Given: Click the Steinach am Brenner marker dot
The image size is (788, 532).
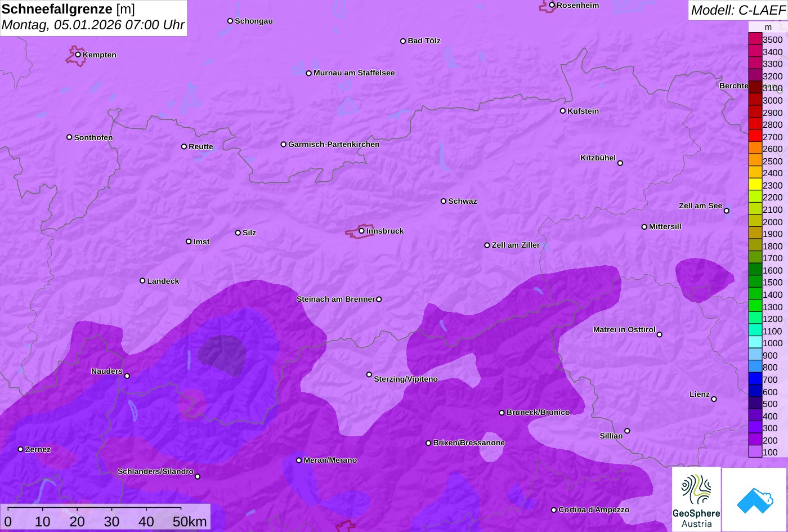Looking at the screenshot, I should point(379,299).
